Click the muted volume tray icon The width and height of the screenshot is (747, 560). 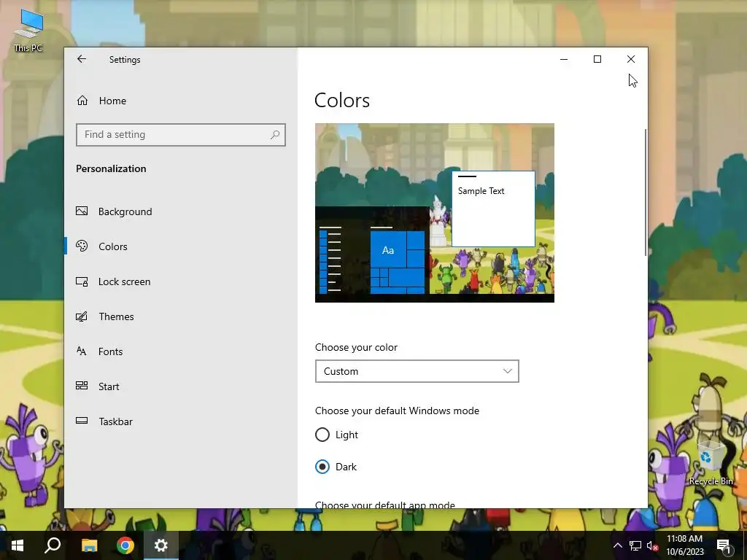(x=652, y=545)
